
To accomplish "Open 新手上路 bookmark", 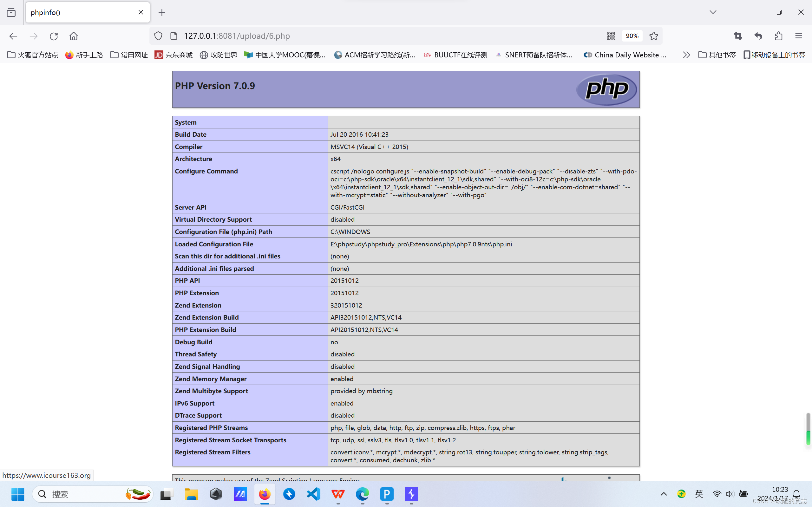I will click(x=84, y=55).
